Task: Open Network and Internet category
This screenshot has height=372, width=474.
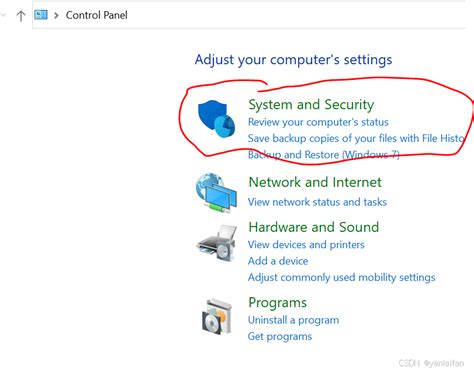Action: [x=315, y=182]
